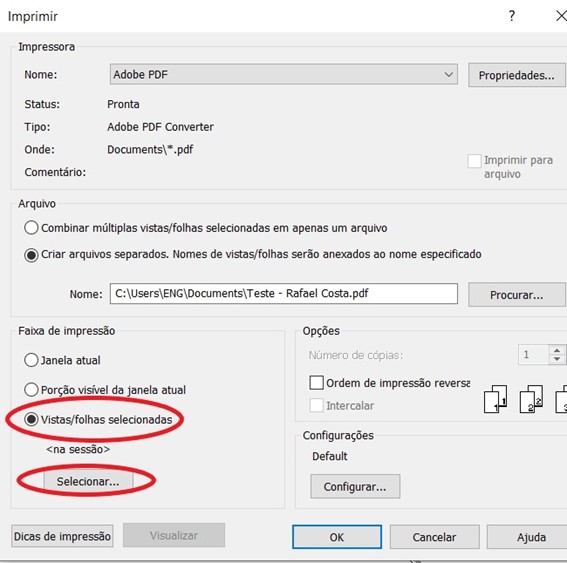Image resolution: width=567 pixels, height=563 pixels.
Task: Click the file name path field
Action: [x=284, y=294]
